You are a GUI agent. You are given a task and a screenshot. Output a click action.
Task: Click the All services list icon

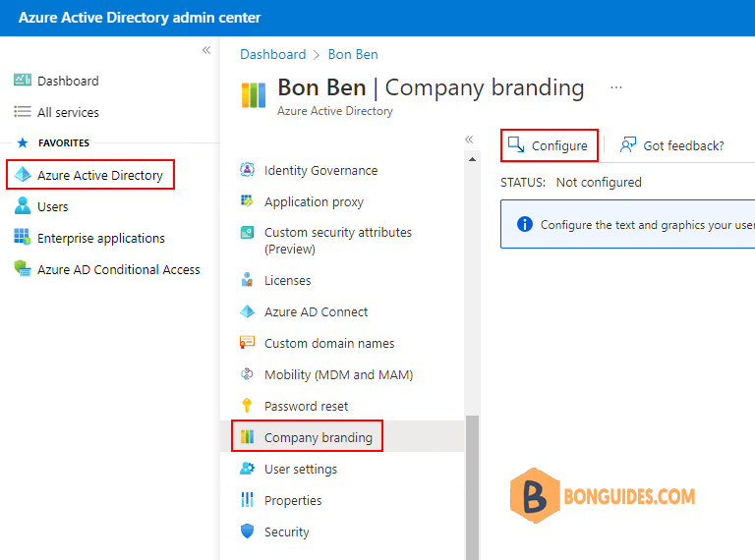[x=23, y=112]
